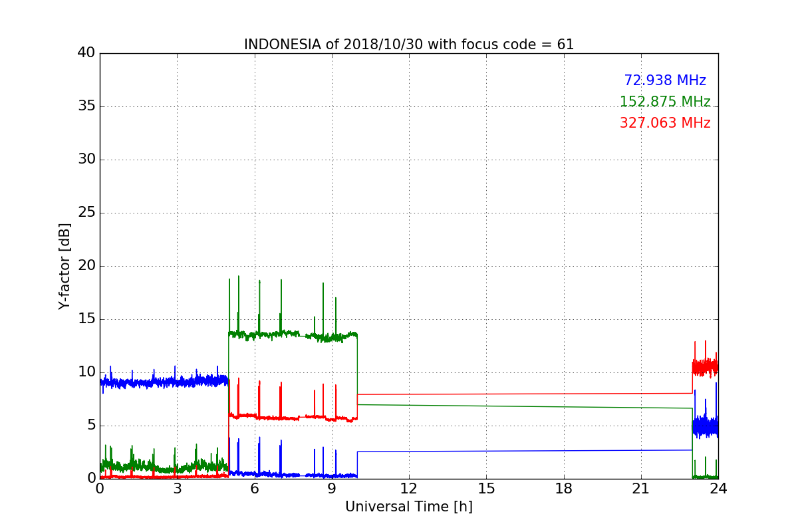This screenshot has width=798, height=532.
Task: Click the Universal Time [h] axis label
Action: tap(409, 507)
